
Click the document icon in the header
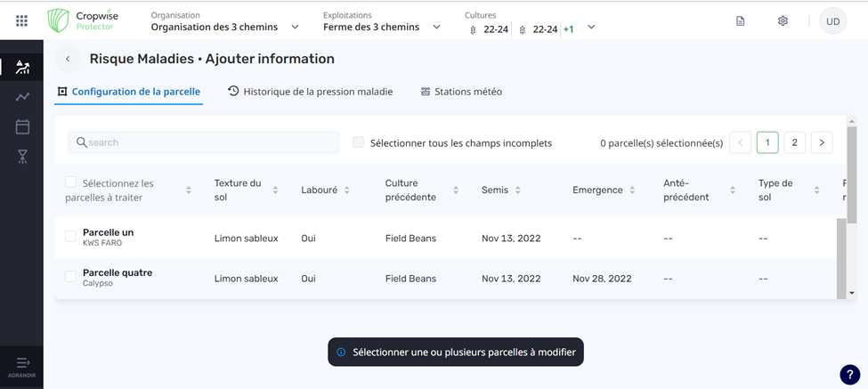pyautogui.click(x=740, y=21)
